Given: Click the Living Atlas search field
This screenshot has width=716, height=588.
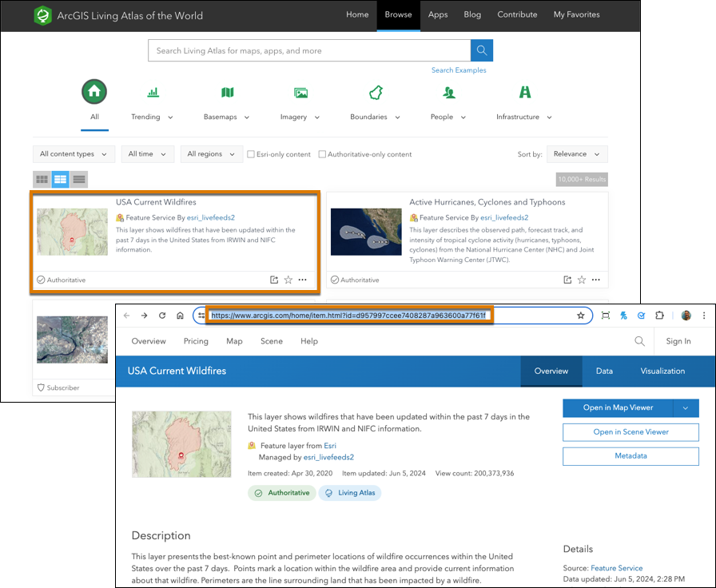Looking at the screenshot, I should (x=309, y=50).
